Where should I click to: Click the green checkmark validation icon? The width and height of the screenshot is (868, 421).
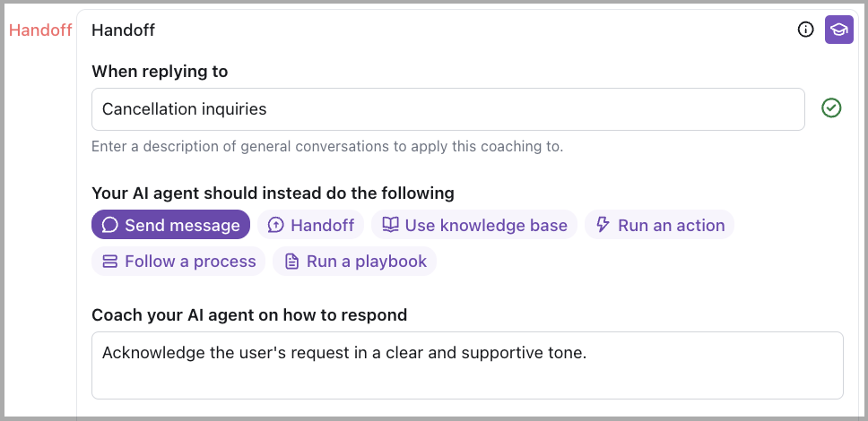pos(831,108)
